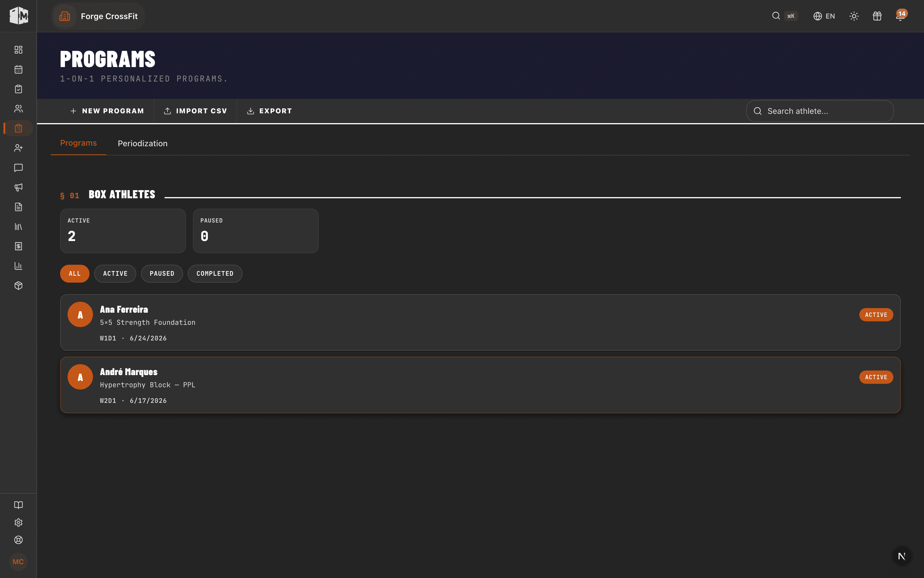Open the document file sidebar icon
Viewport: 924px width, 578px height.
pos(18,207)
